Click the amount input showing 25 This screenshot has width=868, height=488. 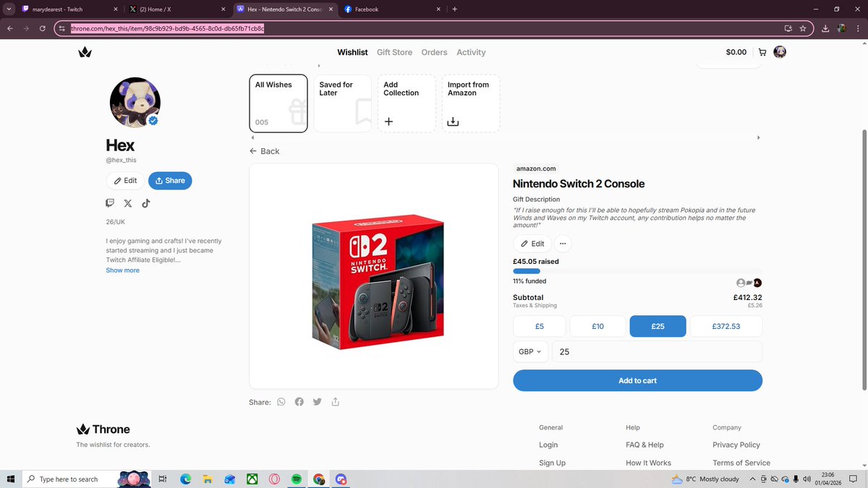(x=657, y=352)
